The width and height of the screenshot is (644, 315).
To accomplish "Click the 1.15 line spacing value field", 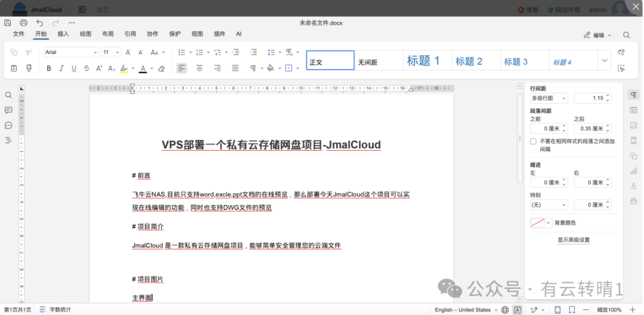I will click(592, 98).
